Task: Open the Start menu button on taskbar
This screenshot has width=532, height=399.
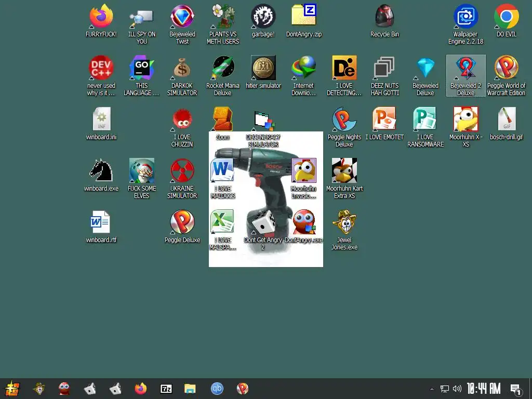Action: [x=12, y=389]
